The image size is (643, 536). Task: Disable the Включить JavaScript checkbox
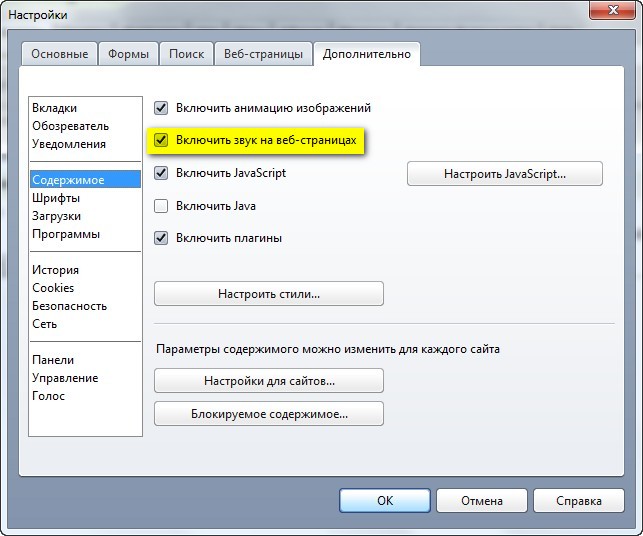click(x=161, y=173)
